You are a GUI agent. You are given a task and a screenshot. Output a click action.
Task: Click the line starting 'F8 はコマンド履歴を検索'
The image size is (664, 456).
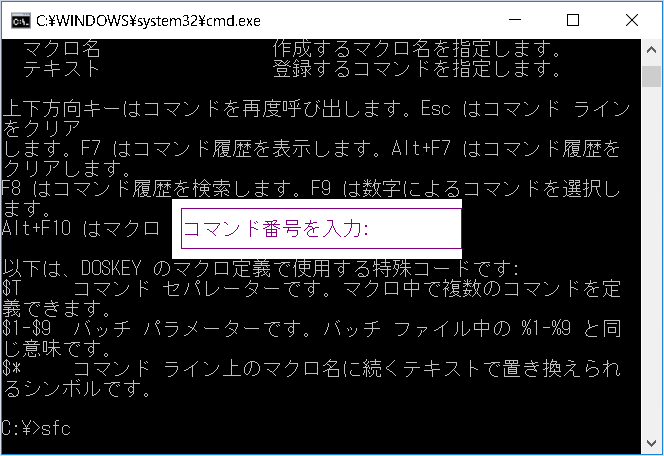[311, 188]
